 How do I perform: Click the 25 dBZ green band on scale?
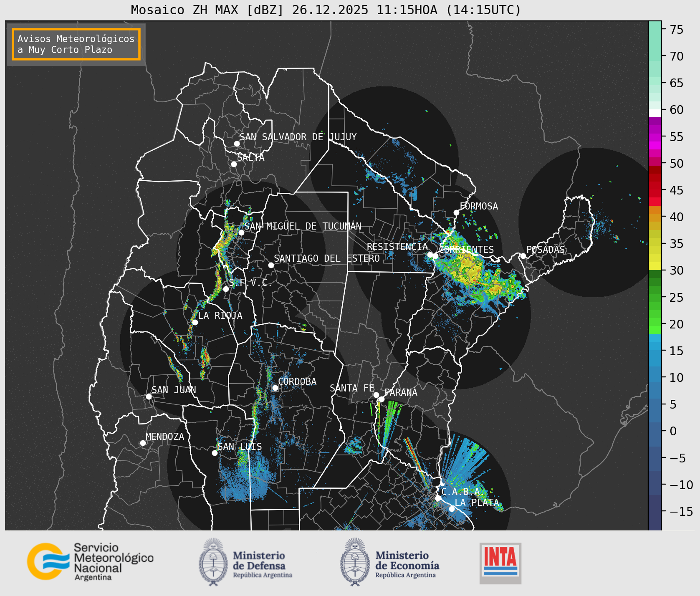pos(655,297)
